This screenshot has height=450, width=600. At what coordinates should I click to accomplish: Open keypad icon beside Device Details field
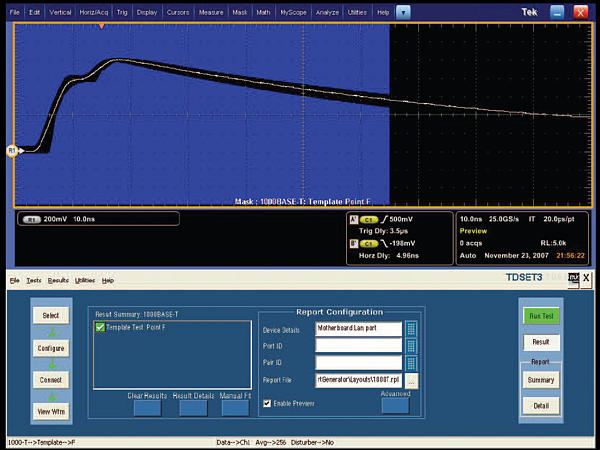point(411,327)
